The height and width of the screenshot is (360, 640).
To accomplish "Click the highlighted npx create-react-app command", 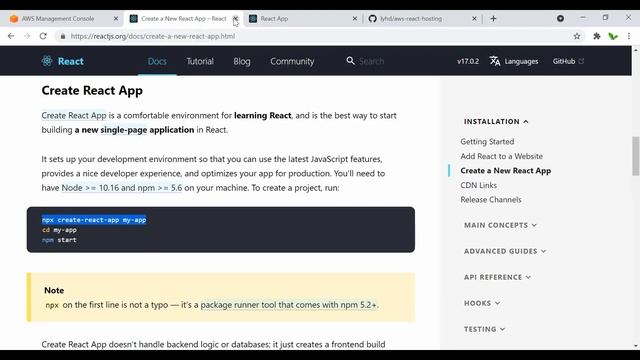I will pyautogui.click(x=94, y=220).
